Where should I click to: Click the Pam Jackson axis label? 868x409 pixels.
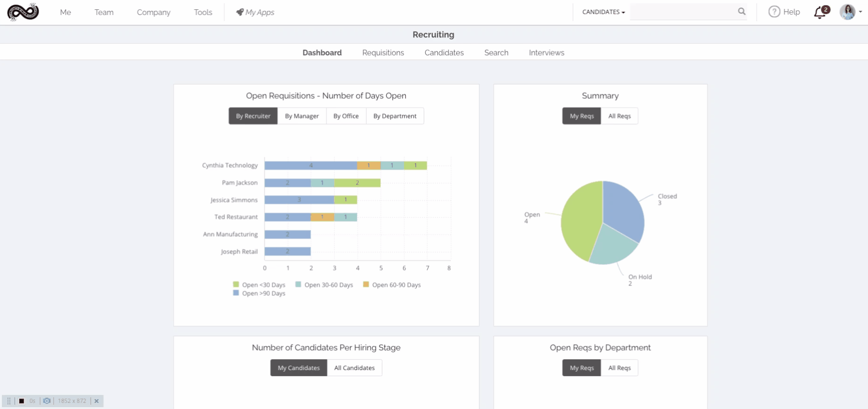[x=239, y=182]
